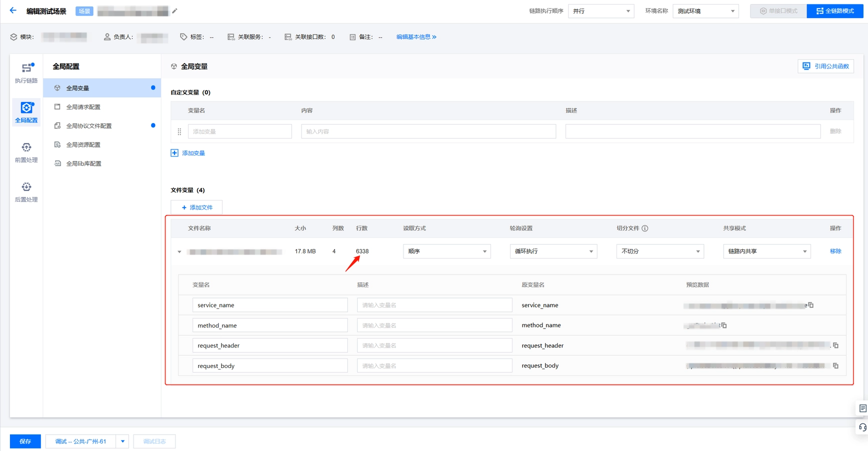Click the 添加变量 link
The image size is (868, 451).
[193, 153]
